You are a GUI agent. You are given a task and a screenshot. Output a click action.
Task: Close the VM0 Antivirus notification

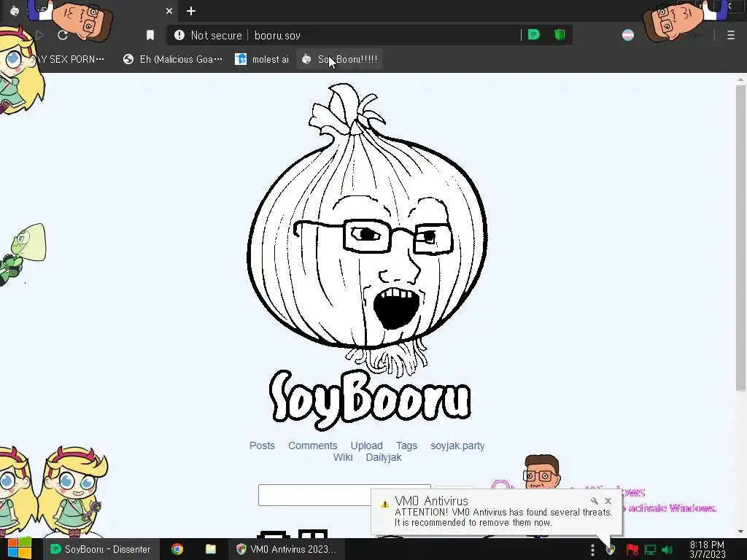click(608, 501)
